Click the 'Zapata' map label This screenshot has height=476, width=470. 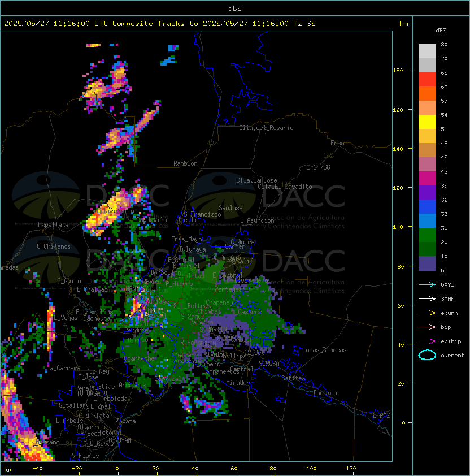(125, 421)
